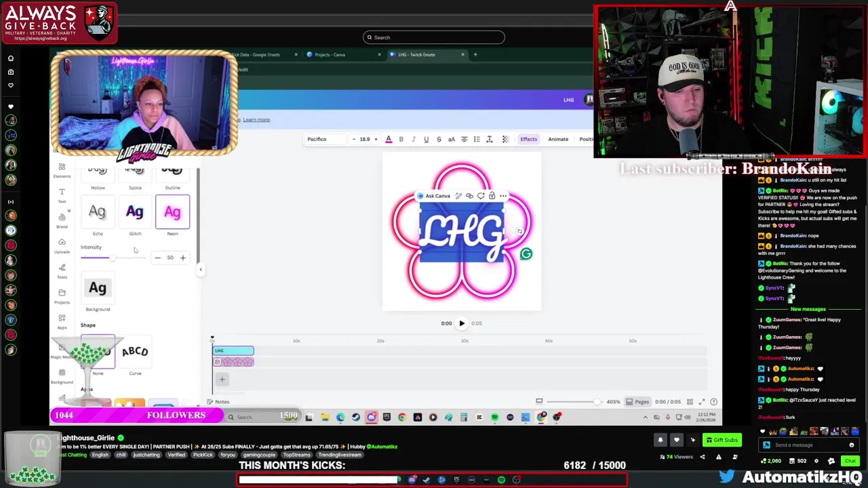Open the Pacifico font dropdown
This screenshot has height=488, width=868.
pyautogui.click(x=324, y=139)
